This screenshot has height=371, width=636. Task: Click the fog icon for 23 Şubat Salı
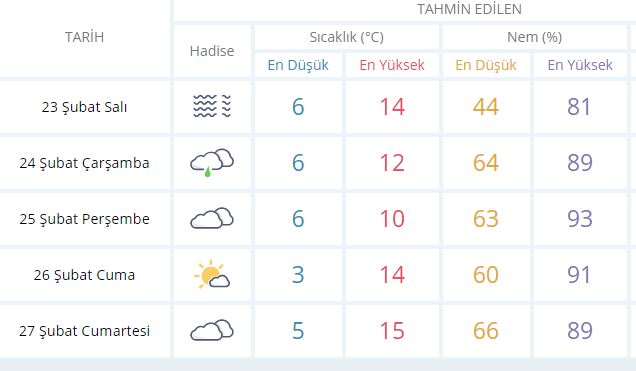click(x=212, y=106)
